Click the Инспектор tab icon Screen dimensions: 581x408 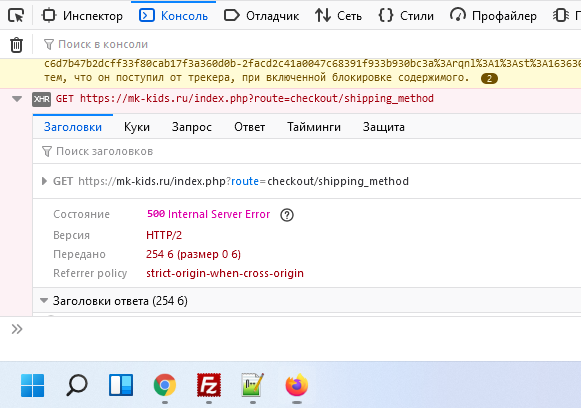click(x=49, y=16)
